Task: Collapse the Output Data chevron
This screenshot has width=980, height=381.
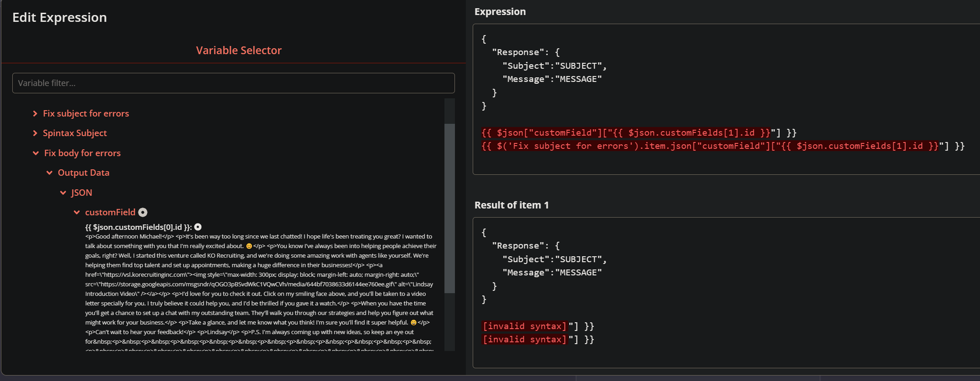Action: pos(50,173)
